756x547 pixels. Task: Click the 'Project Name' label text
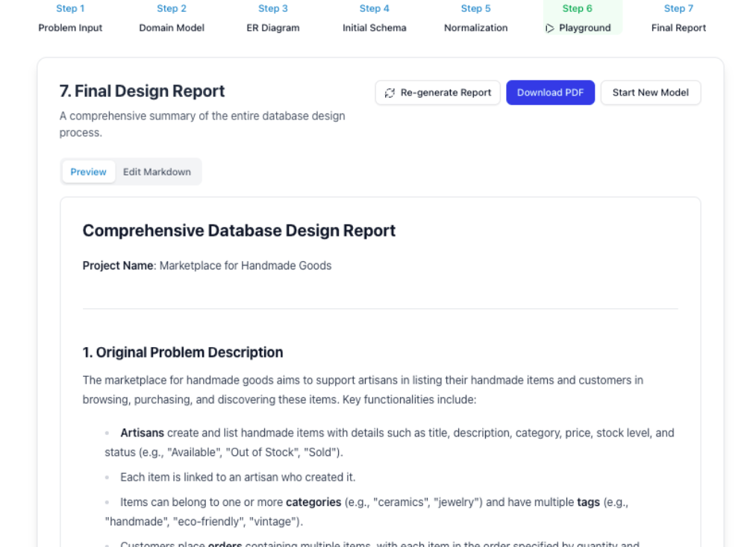[x=118, y=266]
